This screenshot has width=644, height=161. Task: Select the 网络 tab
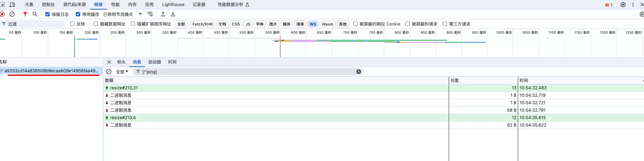pos(98,5)
